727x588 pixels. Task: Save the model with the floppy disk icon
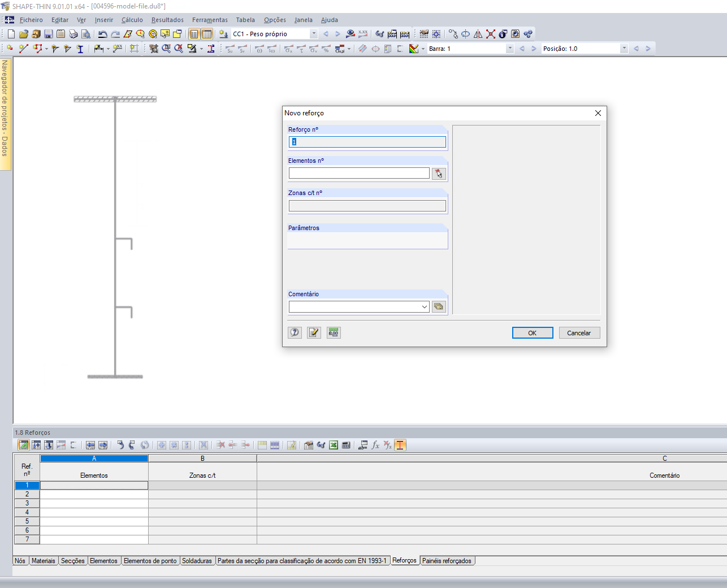click(x=49, y=34)
